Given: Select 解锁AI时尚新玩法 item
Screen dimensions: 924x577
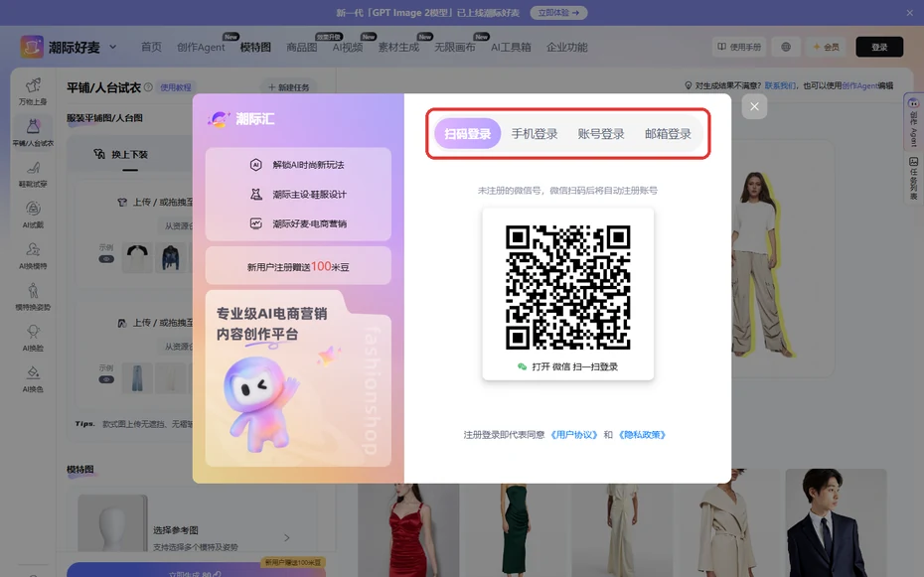Looking at the screenshot, I should [x=298, y=165].
